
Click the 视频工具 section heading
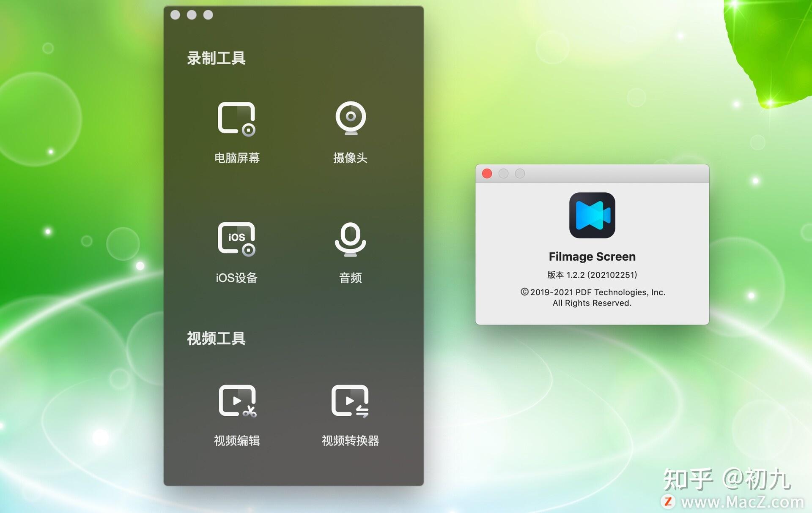tap(216, 338)
